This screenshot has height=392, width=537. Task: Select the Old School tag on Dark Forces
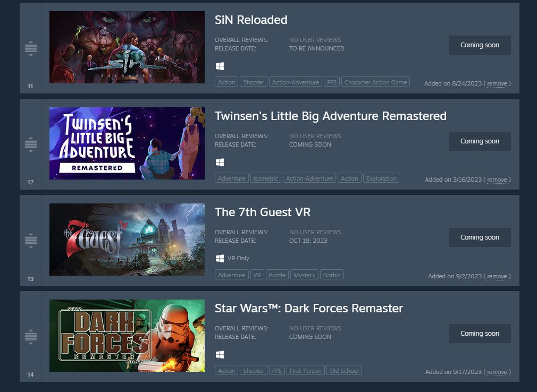pyautogui.click(x=344, y=370)
